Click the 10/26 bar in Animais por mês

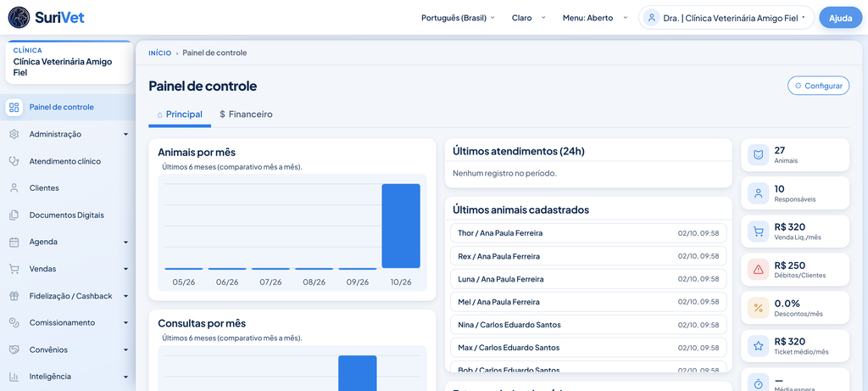[x=401, y=226]
